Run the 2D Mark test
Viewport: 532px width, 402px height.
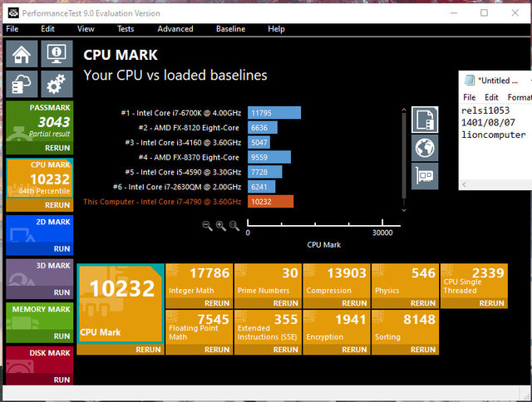[62, 248]
